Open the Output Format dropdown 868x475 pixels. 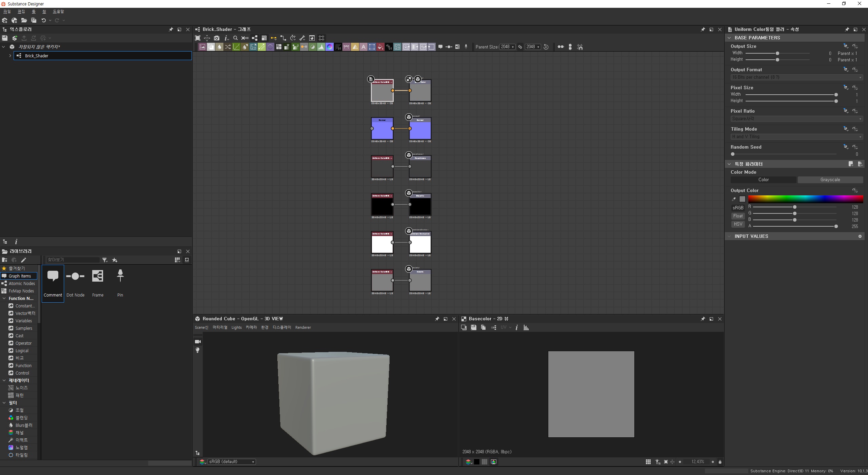point(796,77)
